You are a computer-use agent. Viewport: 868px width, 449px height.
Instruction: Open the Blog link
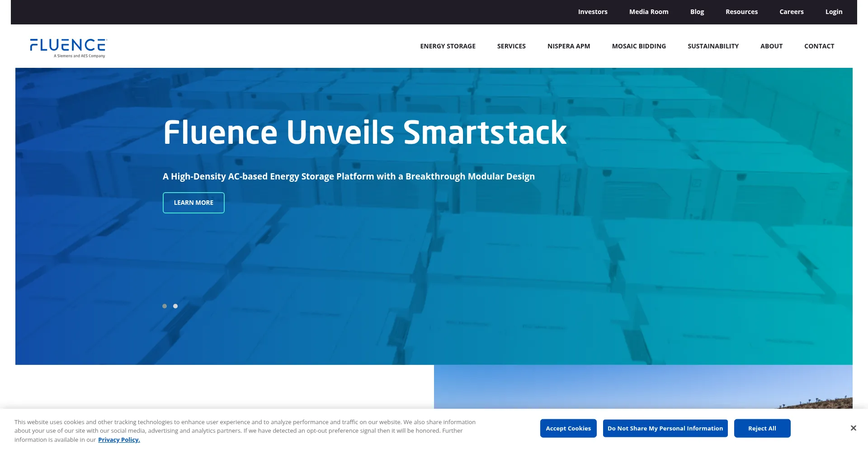[697, 12]
